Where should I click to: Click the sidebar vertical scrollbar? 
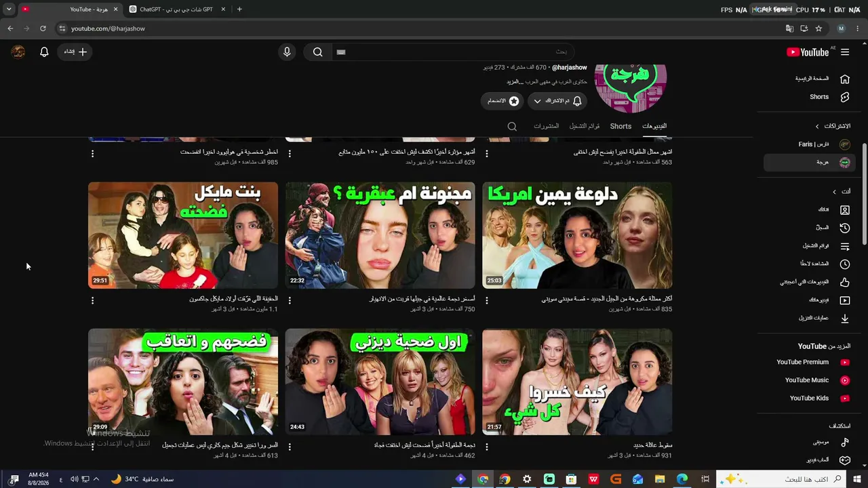(x=864, y=193)
